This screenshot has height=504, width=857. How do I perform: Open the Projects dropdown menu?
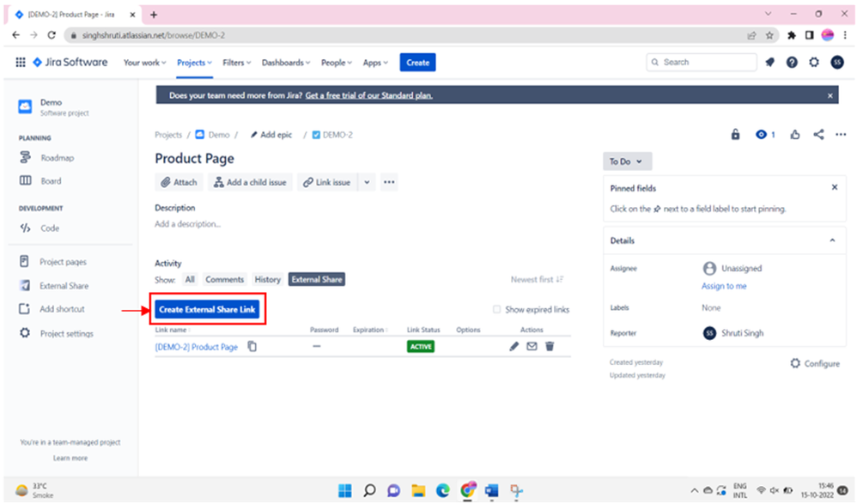coord(194,63)
